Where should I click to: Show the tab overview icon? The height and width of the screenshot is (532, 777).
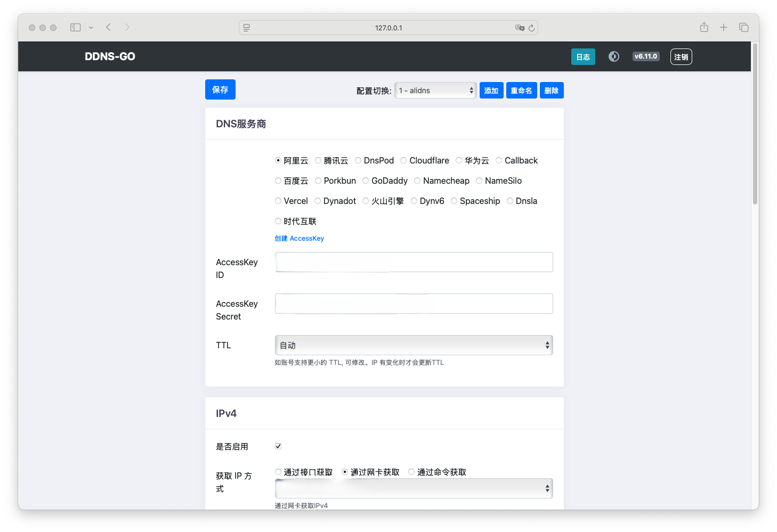(x=743, y=27)
